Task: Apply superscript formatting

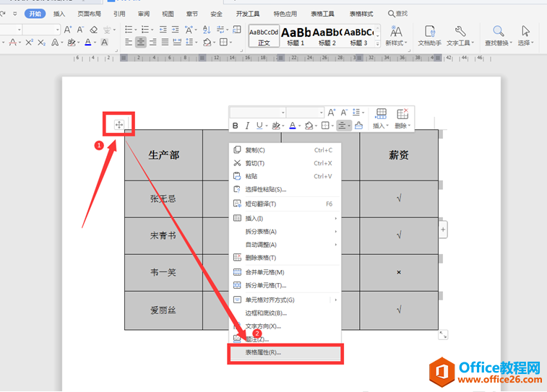Action: pyautogui.click(x=30, y=43)
